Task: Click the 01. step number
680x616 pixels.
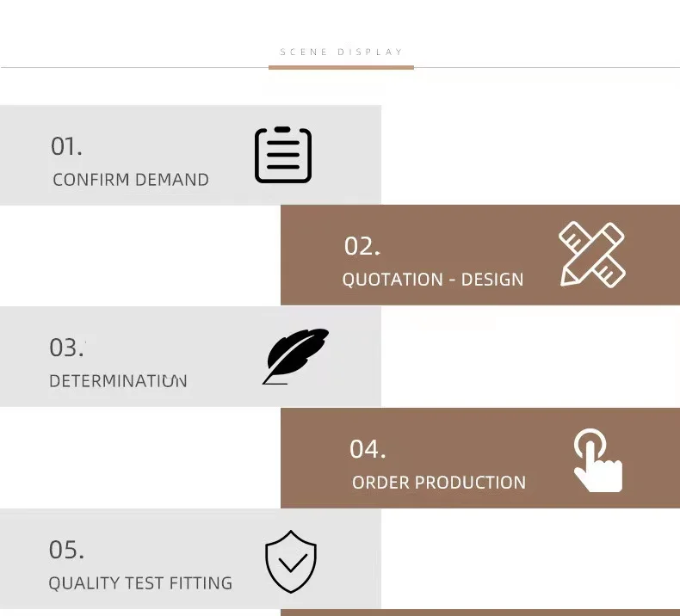Action: tap(66, 146)
